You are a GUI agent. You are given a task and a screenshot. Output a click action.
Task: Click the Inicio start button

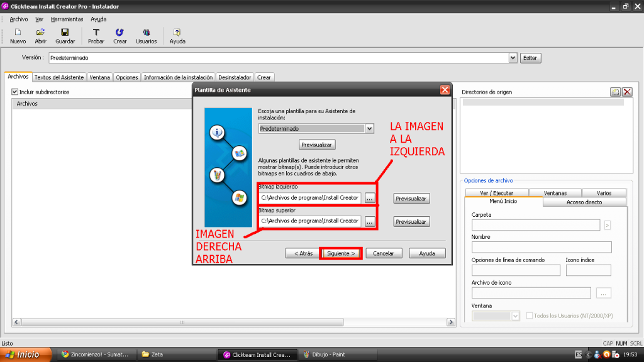tap(26, 354)
